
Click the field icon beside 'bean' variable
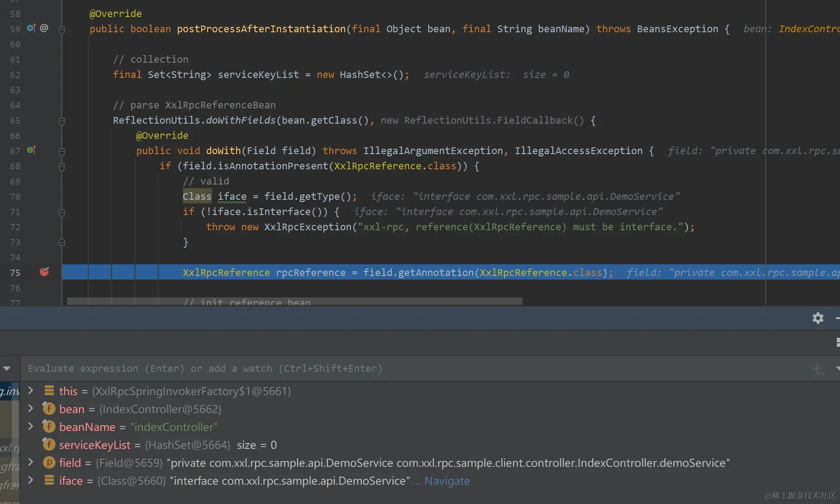[49, 409]
